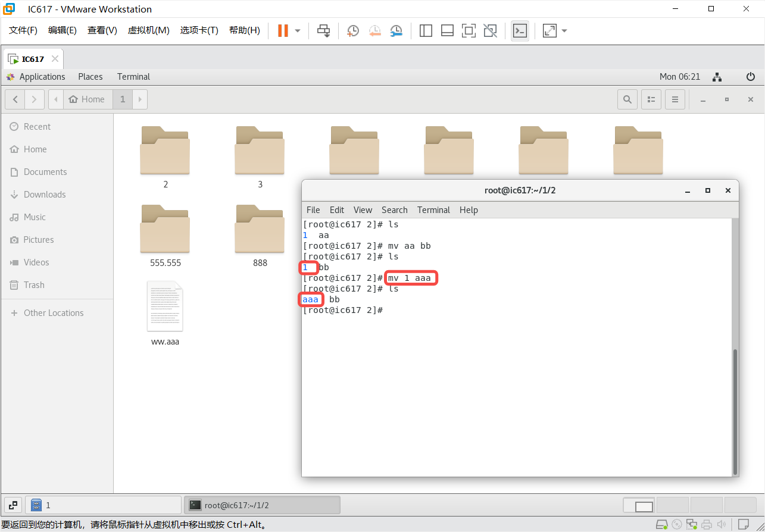Toggle list view in the file manager

(x=651, y=99)
